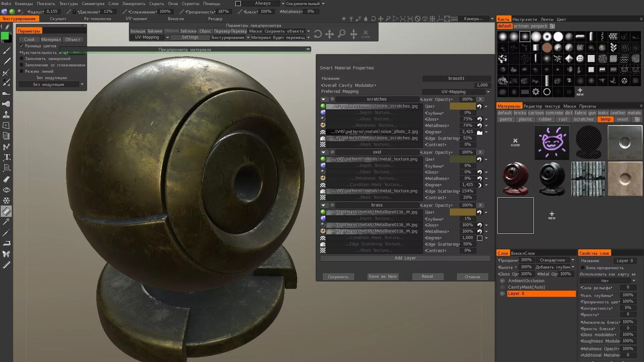
Task: Click the Save as New button
Action: (382, 277)
